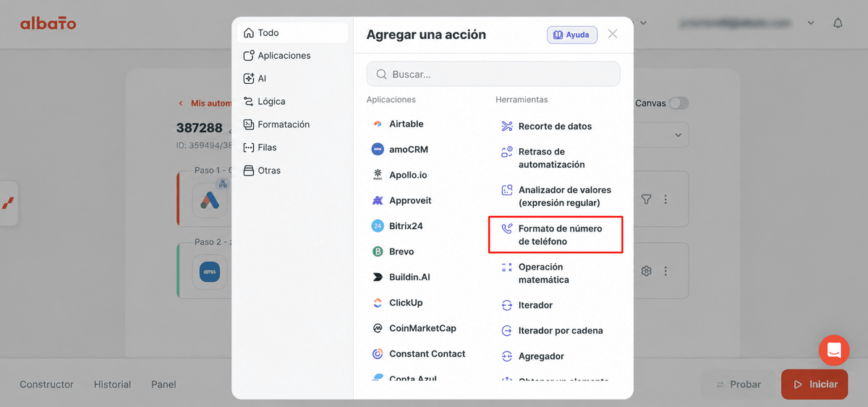Click the Analizador de valores icon
This screenshot has height=407, width=868.
click(506, 191)
